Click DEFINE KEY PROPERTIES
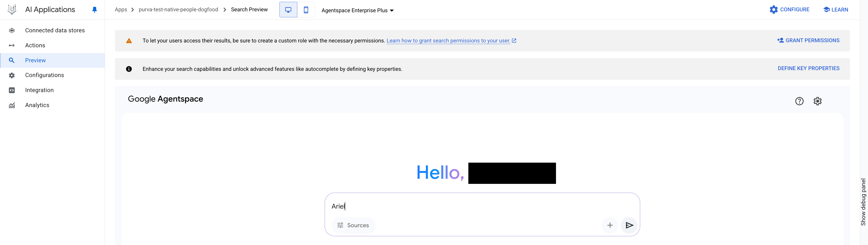 point(808,69)
